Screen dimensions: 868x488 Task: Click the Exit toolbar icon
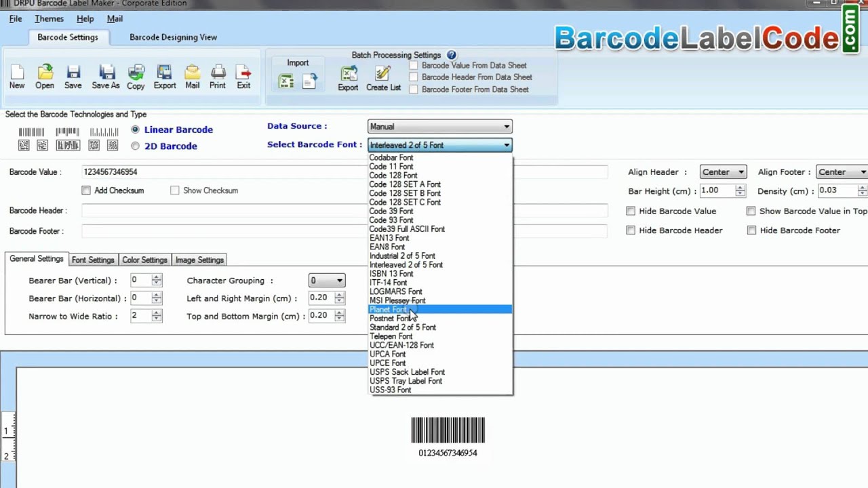[x=243, y=77]
